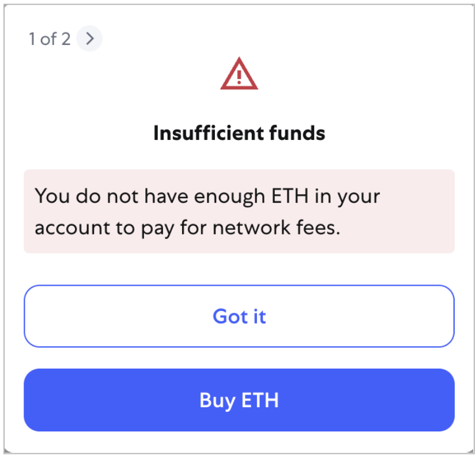Viewport: 476px width, 455px height.
Task: Select the Insufficient funds heading
Action: 239,133
